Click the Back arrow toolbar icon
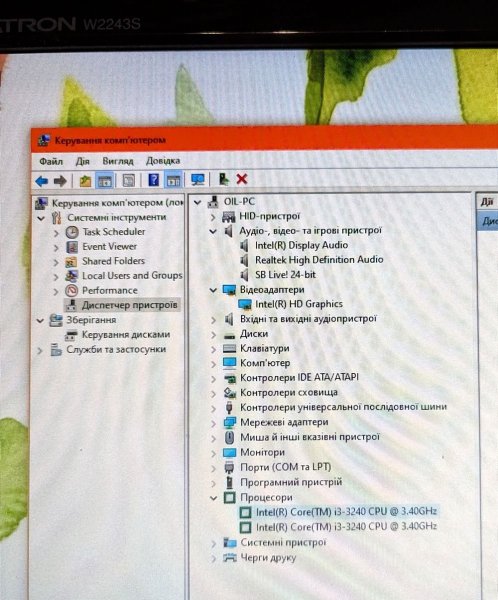 click(41, 181)
